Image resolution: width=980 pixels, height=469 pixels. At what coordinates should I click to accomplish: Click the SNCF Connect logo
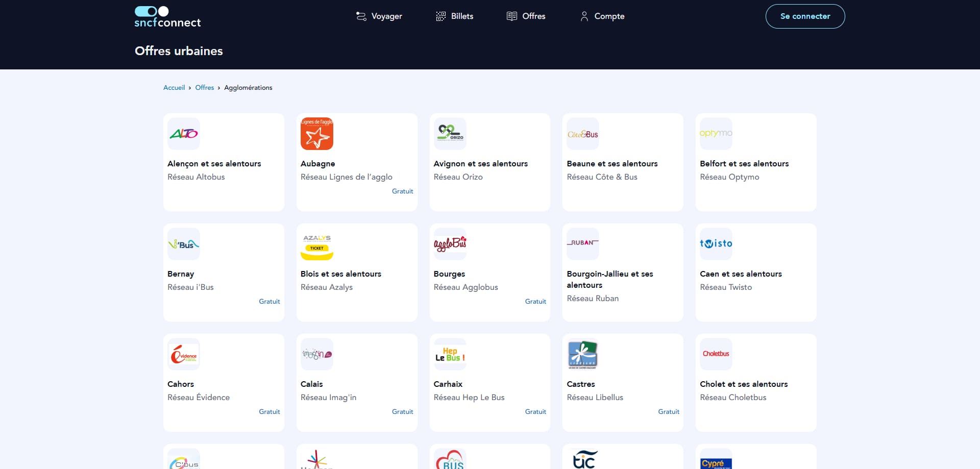pos(167,17)
